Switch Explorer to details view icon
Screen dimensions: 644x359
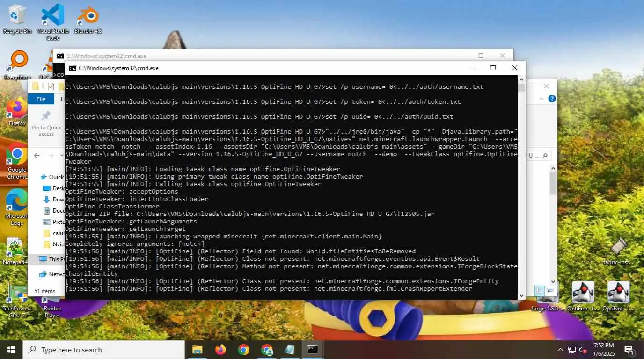(540, 291)
